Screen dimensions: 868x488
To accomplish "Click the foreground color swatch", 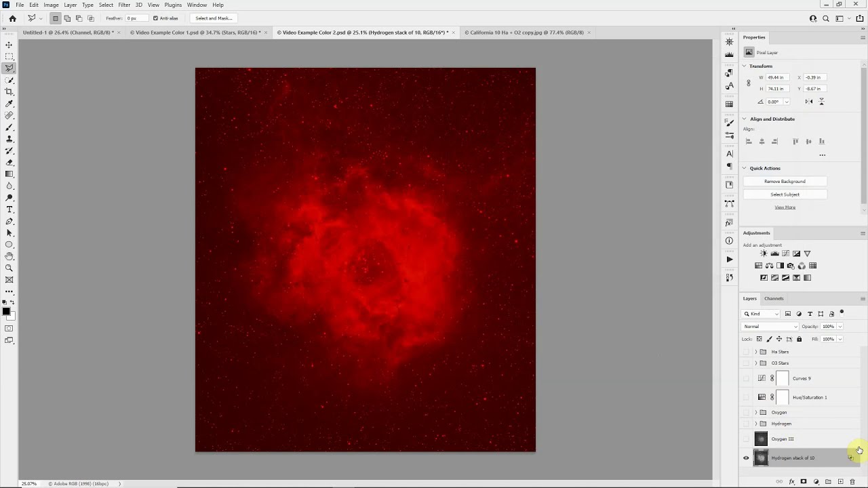I will (x=6, y=312).
